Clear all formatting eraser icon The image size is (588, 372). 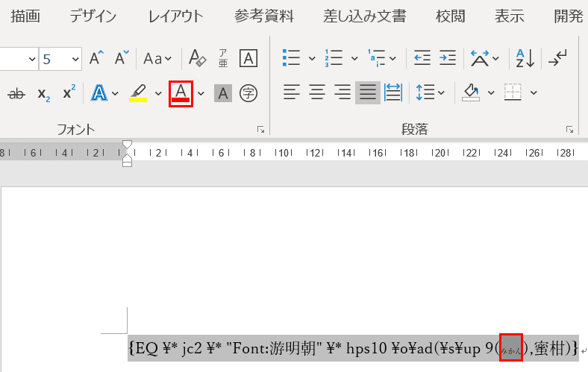pyautogui.click(x=197, y=58)
